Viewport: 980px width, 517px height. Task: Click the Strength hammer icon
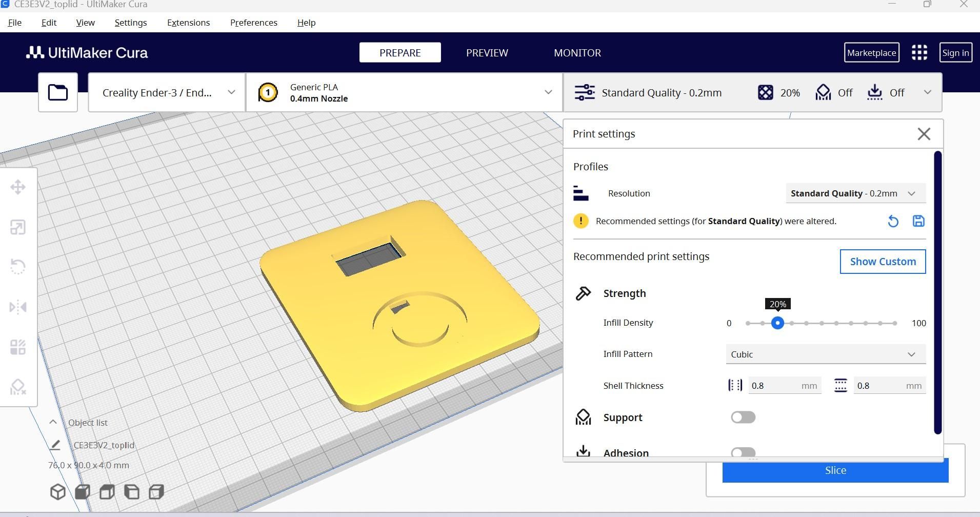pos(583,293)
